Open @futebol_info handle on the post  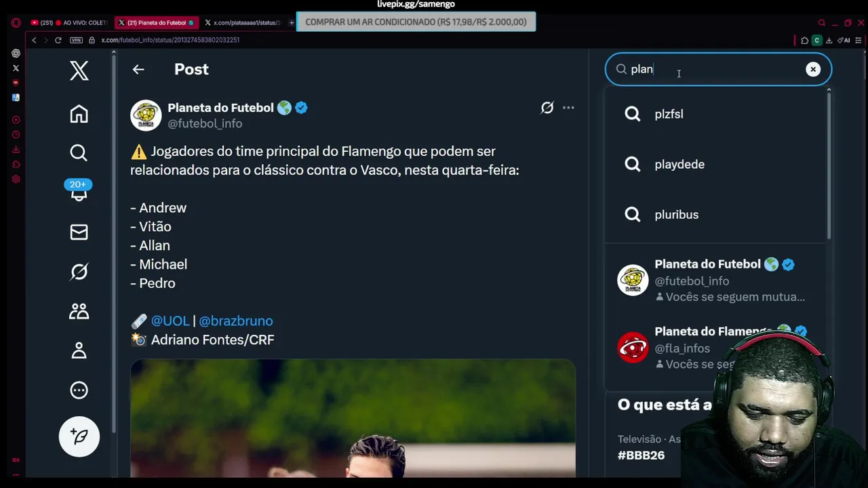(x=205, y=123)
